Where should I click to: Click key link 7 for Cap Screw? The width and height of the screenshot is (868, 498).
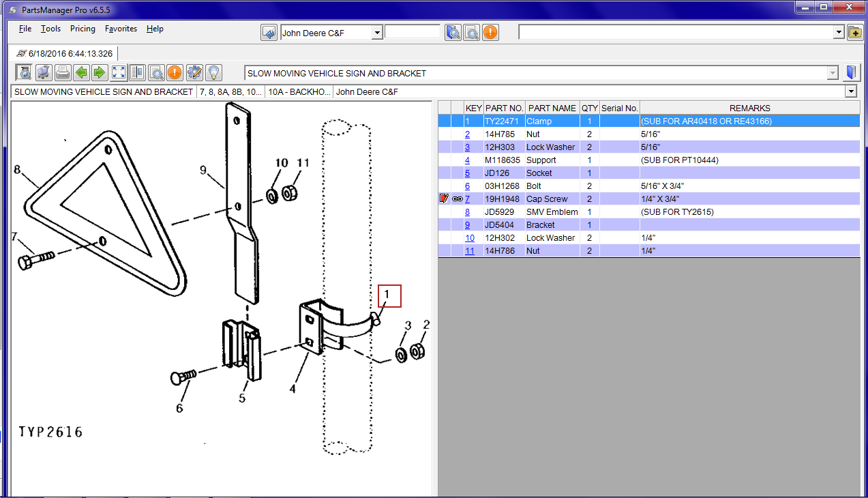pos(467,199)
